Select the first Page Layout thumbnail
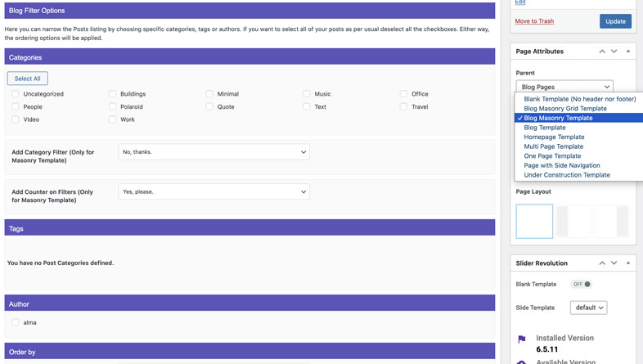The width and height of the screenshot is (643, 364). coord(534,222)
